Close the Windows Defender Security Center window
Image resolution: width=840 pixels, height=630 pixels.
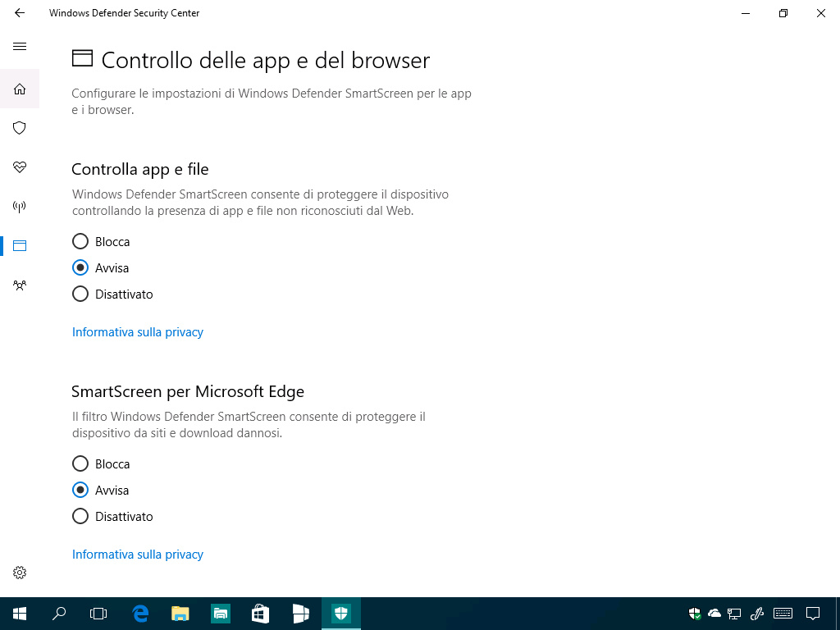pyautogui.click(x=820, y=13)
